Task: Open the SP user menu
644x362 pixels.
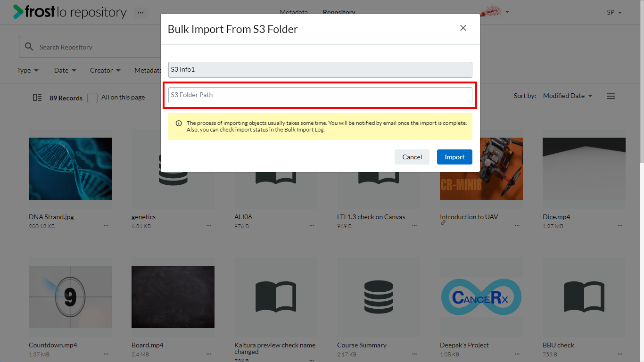Action: click(x=614, y=13)
